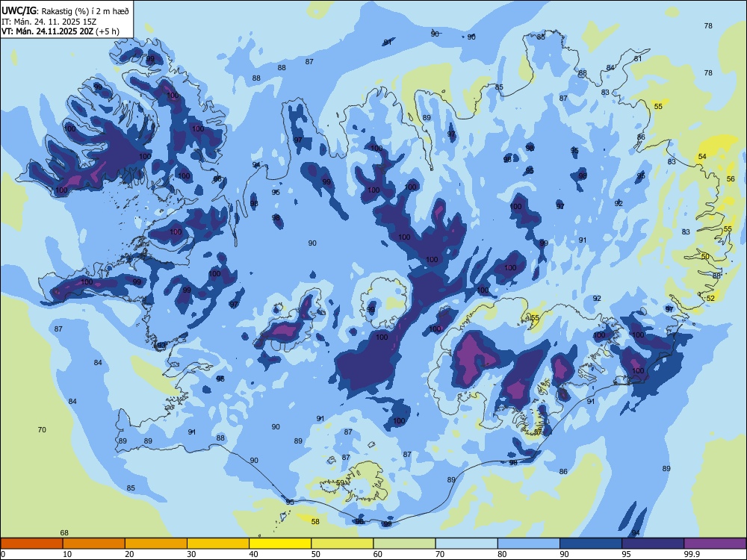Click the '95' tick label on the color scale
747x560 pixels.
coord(627,554)
